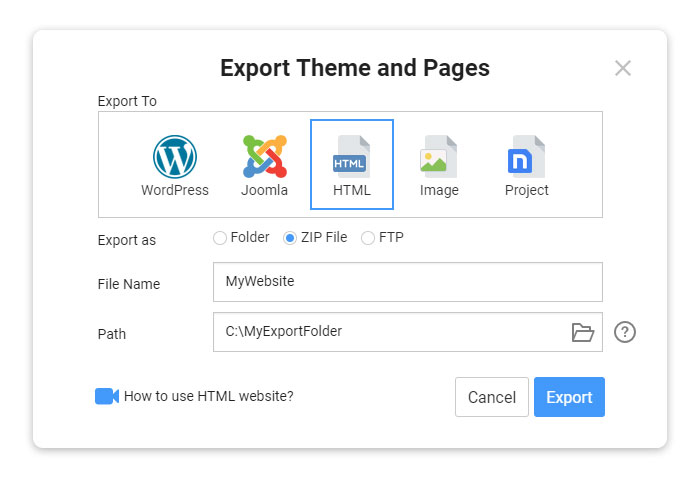
Task: Select the Folder radio button
Action: pyautogui.click(x=220, y=238)
